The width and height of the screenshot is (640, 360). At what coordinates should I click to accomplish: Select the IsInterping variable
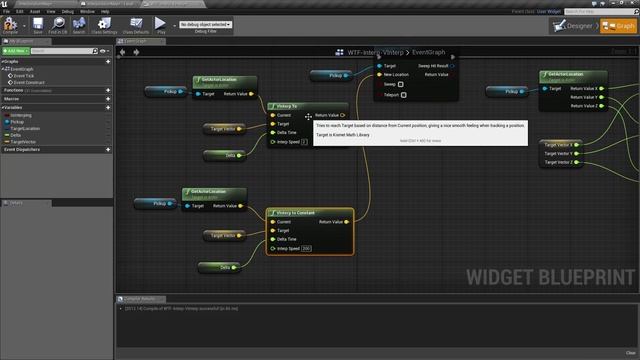click(21, 116)
